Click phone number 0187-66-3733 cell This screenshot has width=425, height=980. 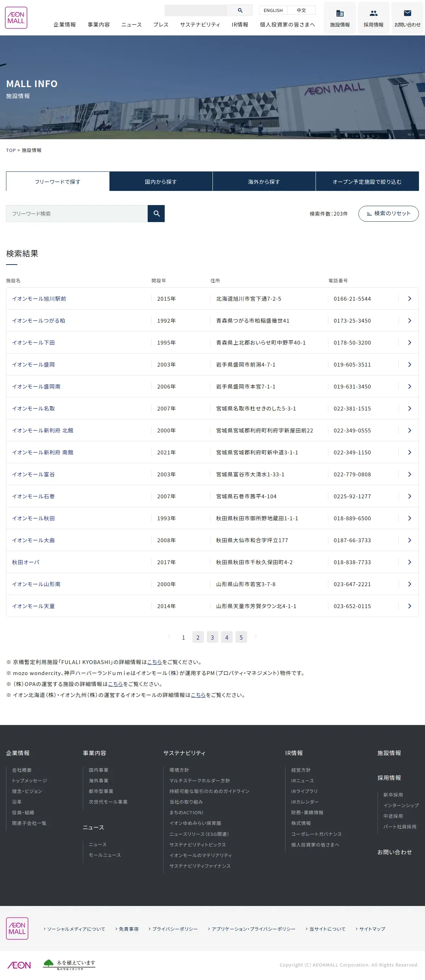(x=352, y=540)
